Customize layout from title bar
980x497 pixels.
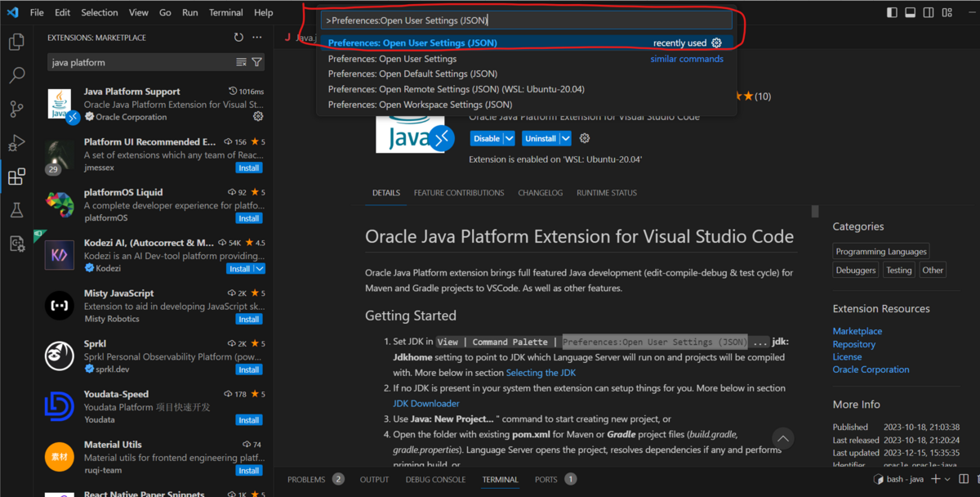click(947, 12)
